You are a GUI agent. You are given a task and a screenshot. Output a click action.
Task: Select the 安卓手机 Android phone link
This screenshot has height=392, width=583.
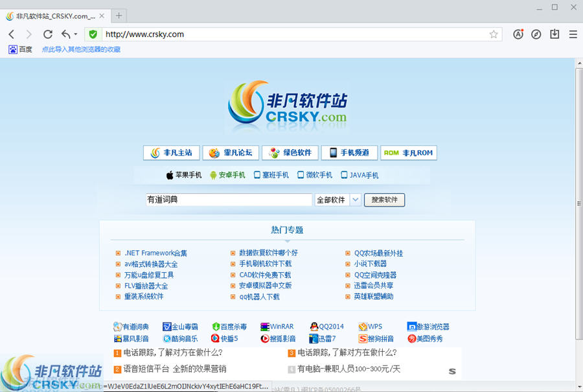[x=227, y=175]
